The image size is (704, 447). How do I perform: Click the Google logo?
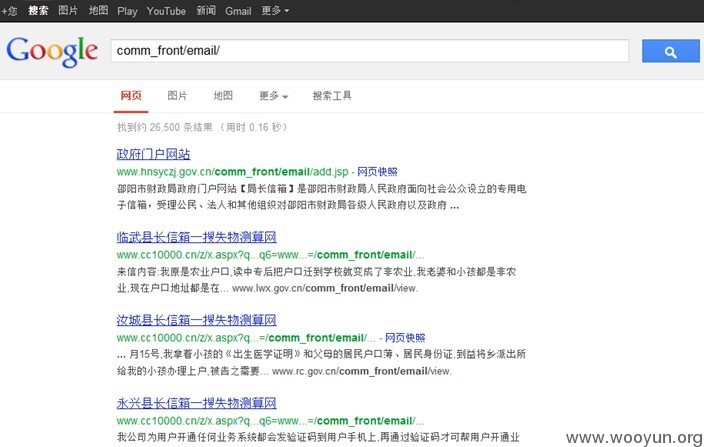tap(52, 52)
